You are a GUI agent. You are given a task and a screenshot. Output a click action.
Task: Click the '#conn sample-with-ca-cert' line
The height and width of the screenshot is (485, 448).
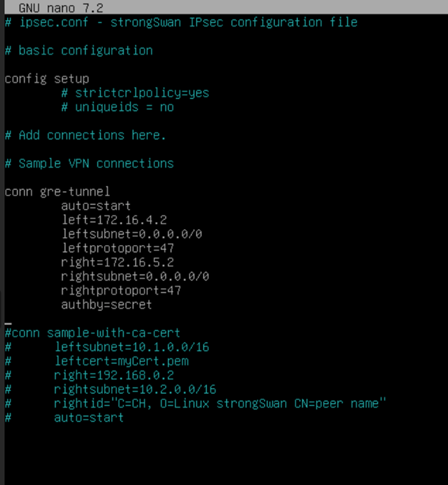(x=93, y=333)
